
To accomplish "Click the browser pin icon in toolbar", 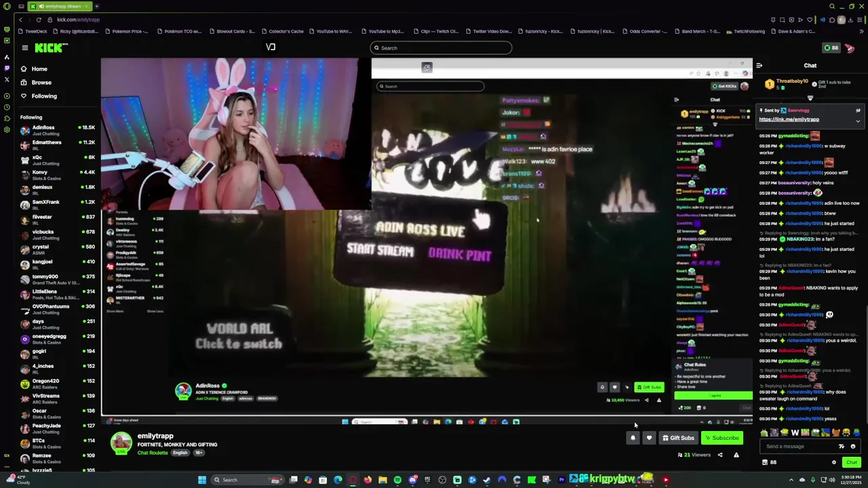I will pyautogui.click(x=773, y=20).
